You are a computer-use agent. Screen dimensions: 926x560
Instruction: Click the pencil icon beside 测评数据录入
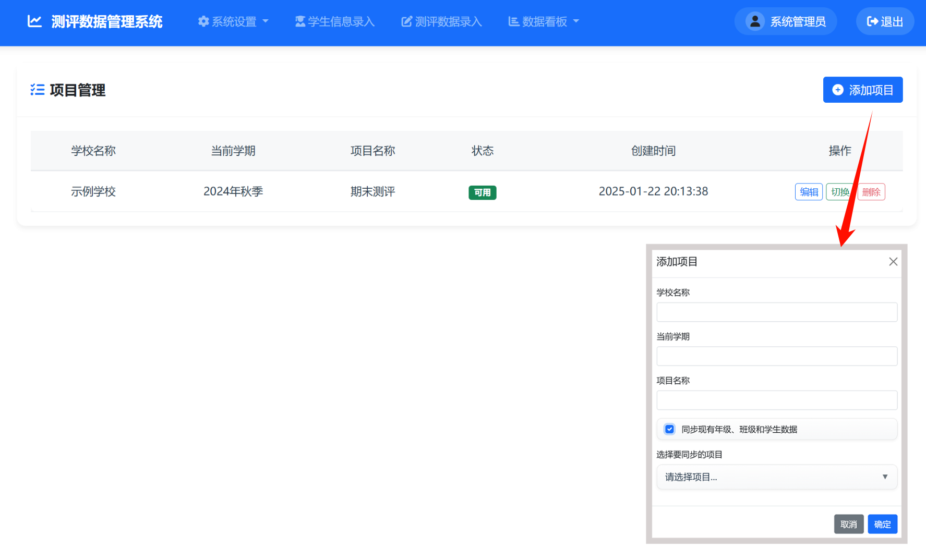pos(406,21)
